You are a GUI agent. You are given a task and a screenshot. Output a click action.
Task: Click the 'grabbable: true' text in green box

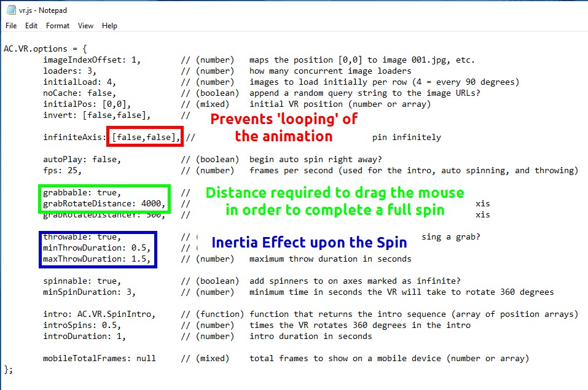(x=77, y=193)
